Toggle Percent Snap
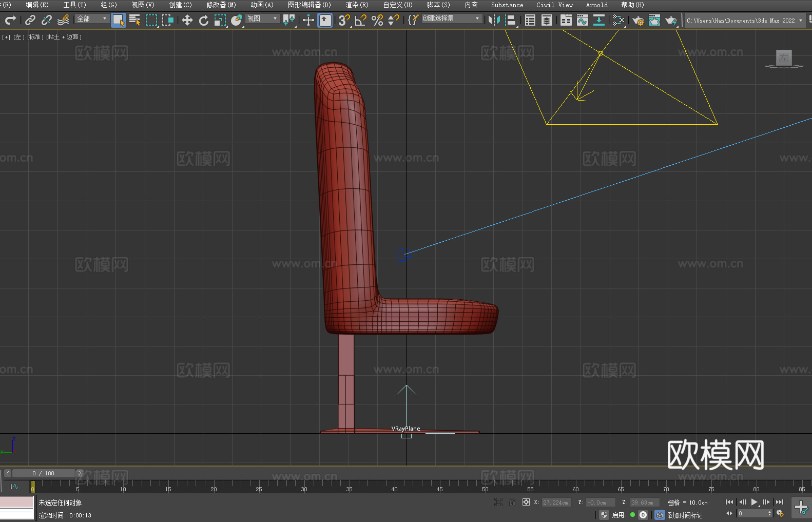Screen dimensions: 812x522 [x=377, y=20]
